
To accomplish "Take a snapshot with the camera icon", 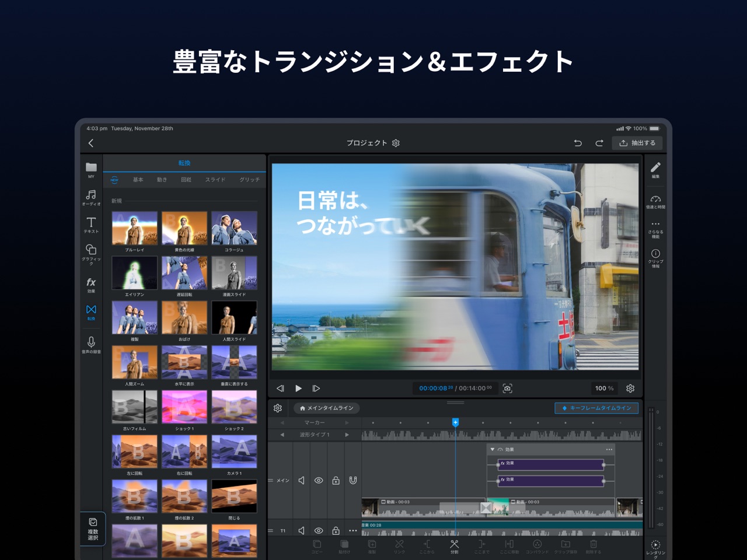I will pyautogui.click(x=508, y=388).
